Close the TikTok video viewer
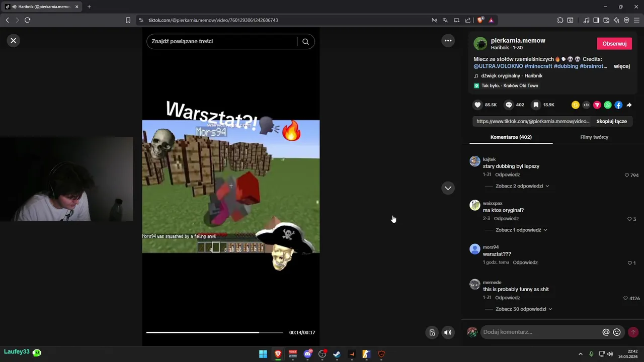Image resolution: width=644 pixels, height=362 pixels. [x=14, y=41]
